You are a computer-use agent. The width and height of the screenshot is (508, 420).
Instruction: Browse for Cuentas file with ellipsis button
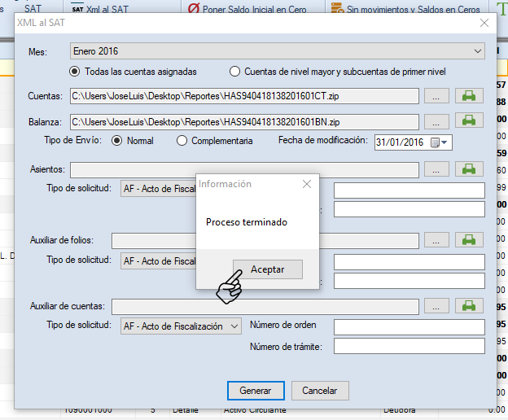(436, 96)
